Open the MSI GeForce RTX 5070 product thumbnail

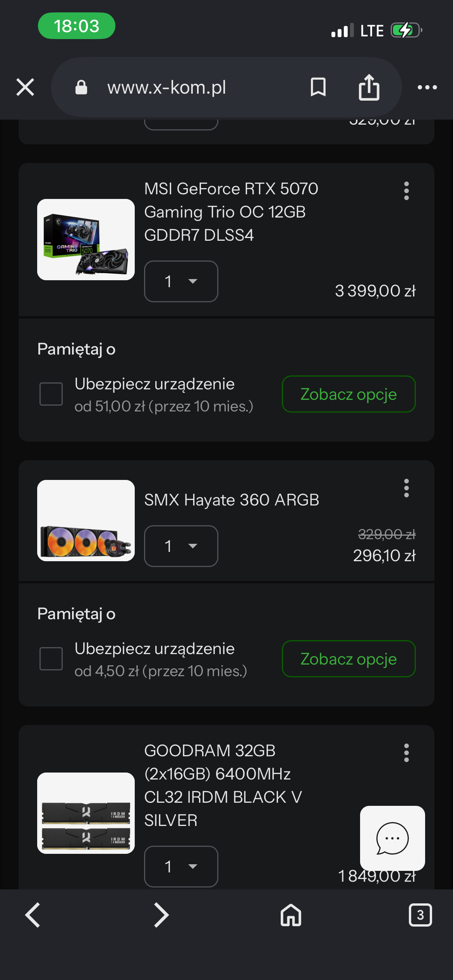point(86,240)
